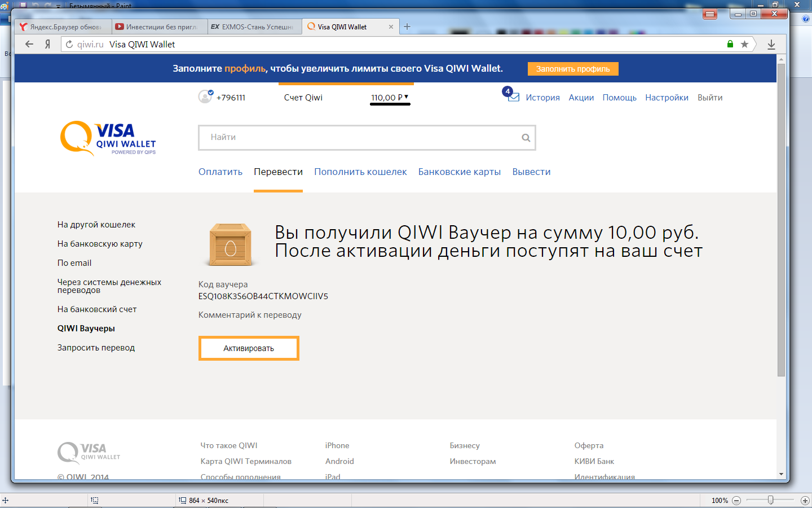This screenshot has width=812, height=508.
Task: Open the Помощь link
Action: pyautogui.click(x=619, y=98)
